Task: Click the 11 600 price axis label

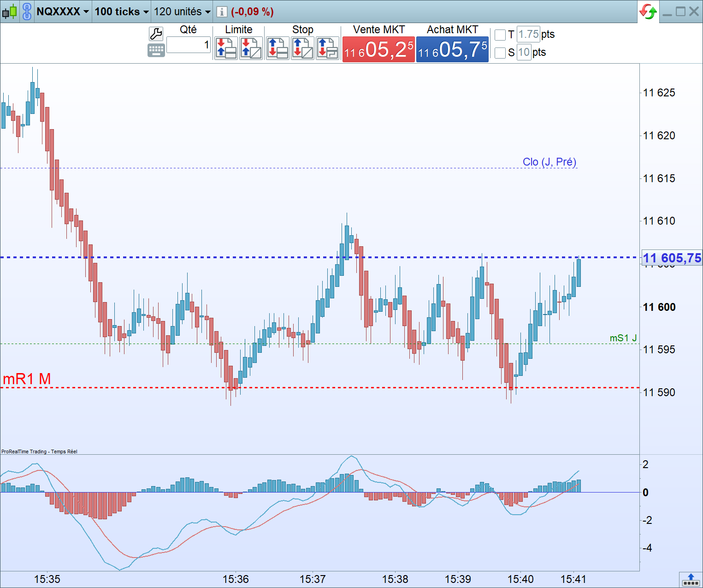Action: click(659, 307)
